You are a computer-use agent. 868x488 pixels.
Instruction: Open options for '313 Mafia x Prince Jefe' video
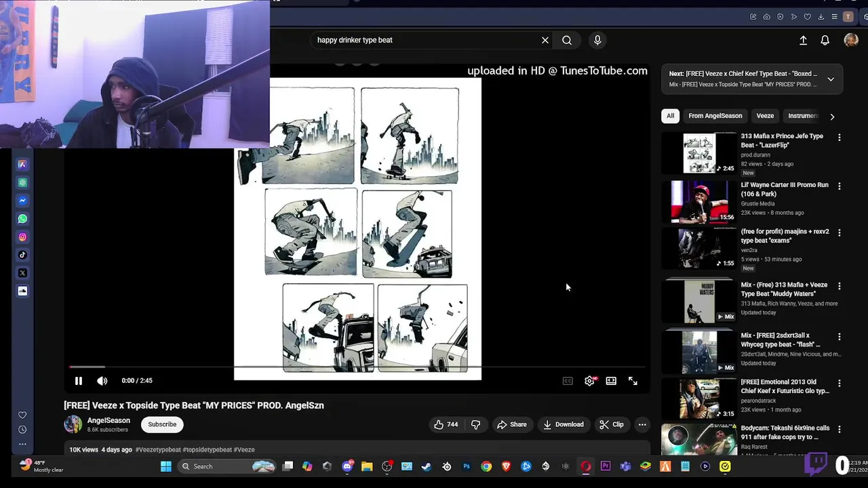(840, 138)
